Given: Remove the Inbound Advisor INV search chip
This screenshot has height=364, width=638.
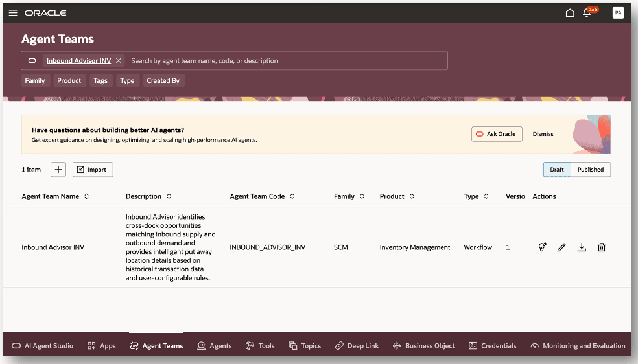Looking at the screenshot, I should [119, 60].
